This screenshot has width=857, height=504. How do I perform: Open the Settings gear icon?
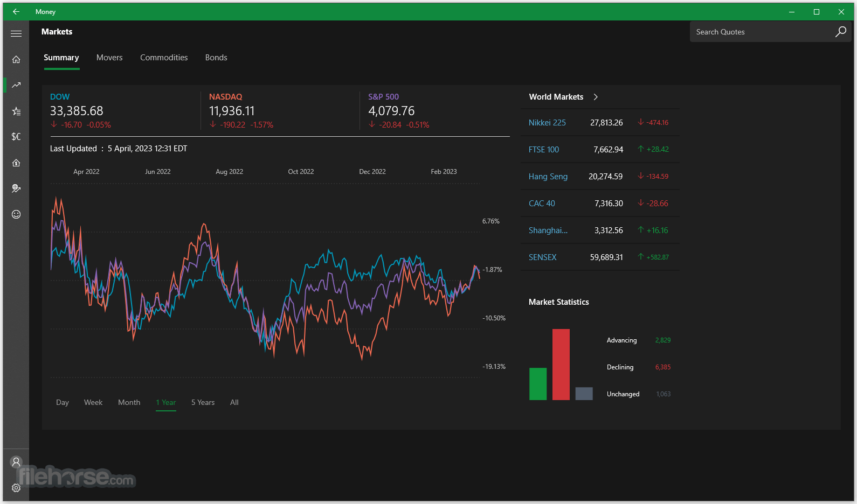(16, 488)
